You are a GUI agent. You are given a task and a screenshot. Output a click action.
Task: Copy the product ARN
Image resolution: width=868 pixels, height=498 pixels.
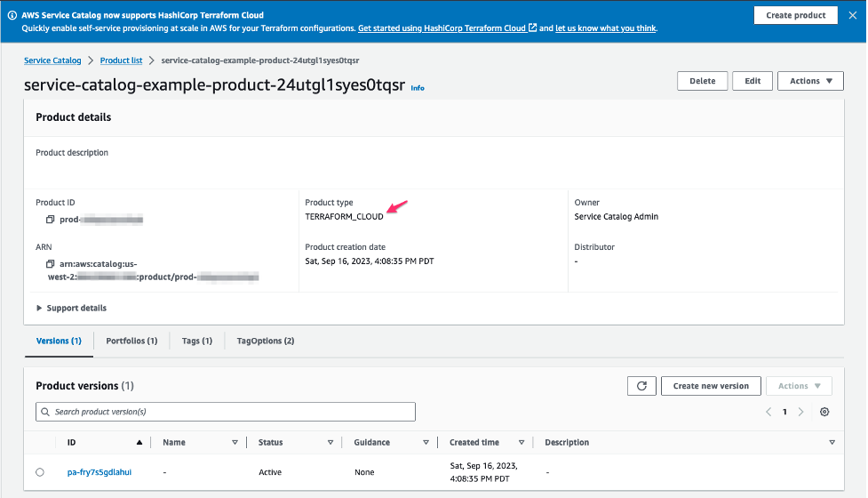[50, 264]
